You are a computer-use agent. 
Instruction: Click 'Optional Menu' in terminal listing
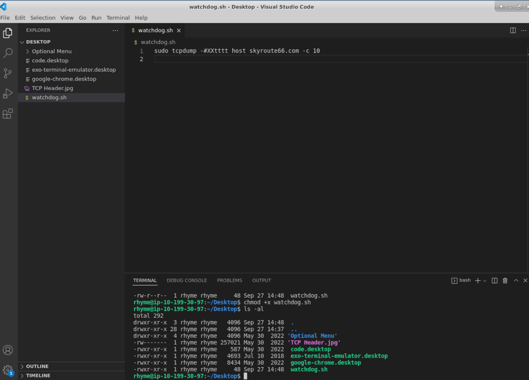312,336
